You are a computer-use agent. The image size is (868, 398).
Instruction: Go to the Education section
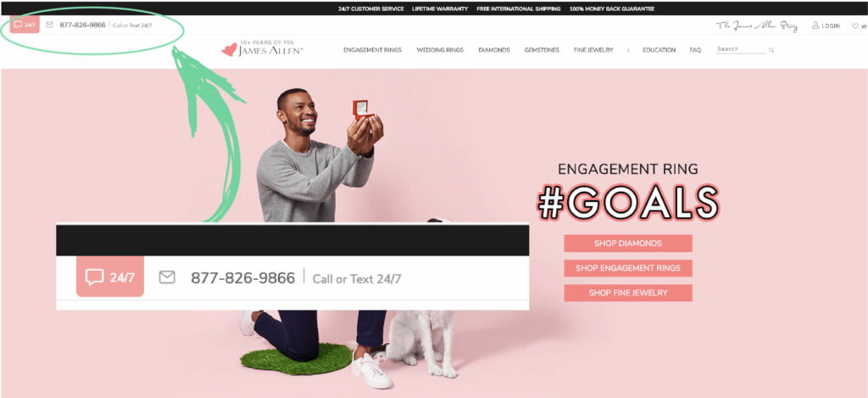(659, 50)
